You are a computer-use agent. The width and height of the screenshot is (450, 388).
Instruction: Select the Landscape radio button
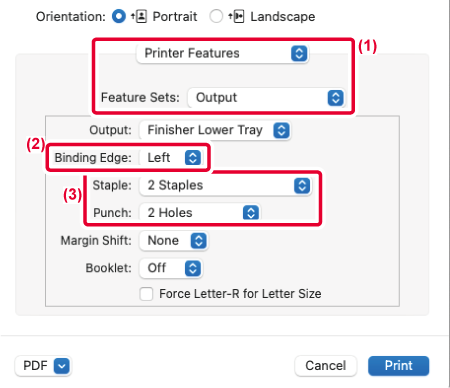[x=216, y=16]
